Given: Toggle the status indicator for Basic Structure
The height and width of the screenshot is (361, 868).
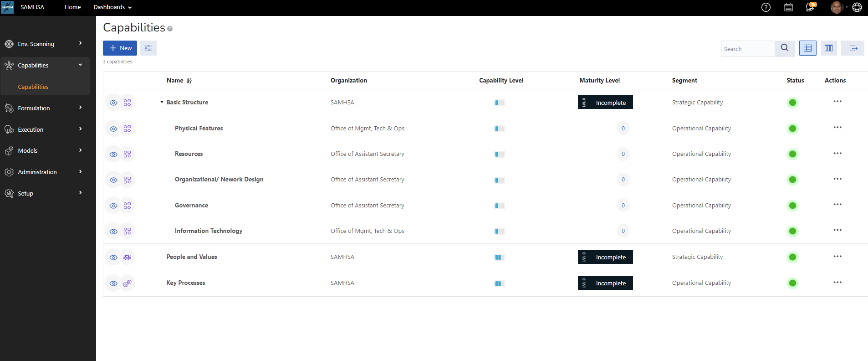Looking at the screenshot, I should 792,103.
